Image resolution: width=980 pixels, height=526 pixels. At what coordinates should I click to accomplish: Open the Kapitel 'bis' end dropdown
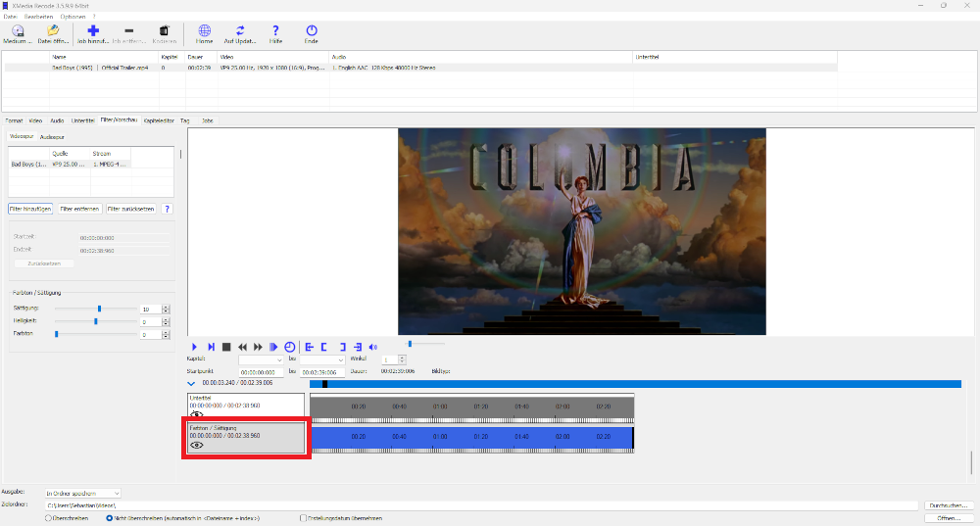(x=321, y=359)
